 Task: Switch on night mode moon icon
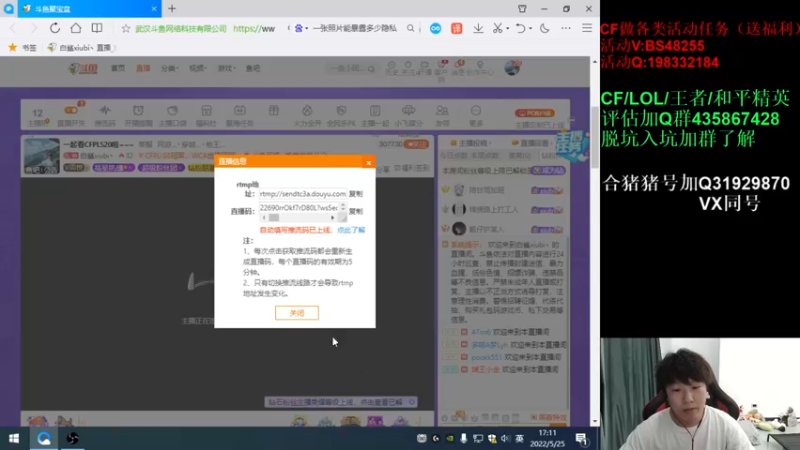[x=544, y=29]
